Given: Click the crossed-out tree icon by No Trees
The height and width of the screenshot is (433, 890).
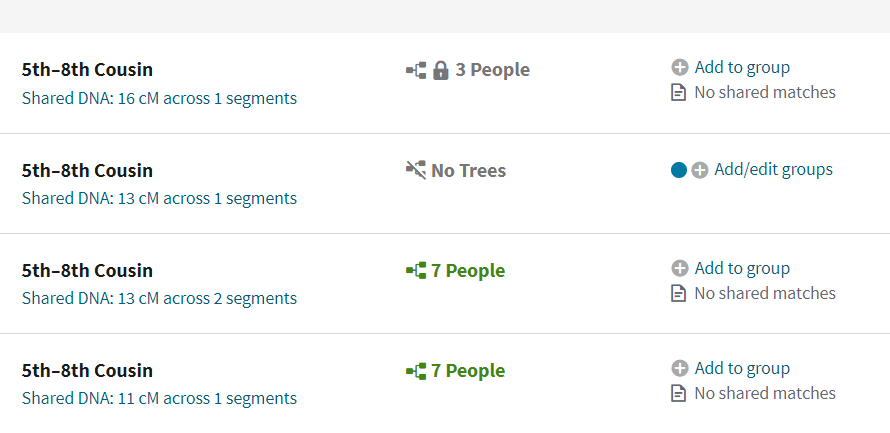Looking at the screenshot, I should [416, 170].
